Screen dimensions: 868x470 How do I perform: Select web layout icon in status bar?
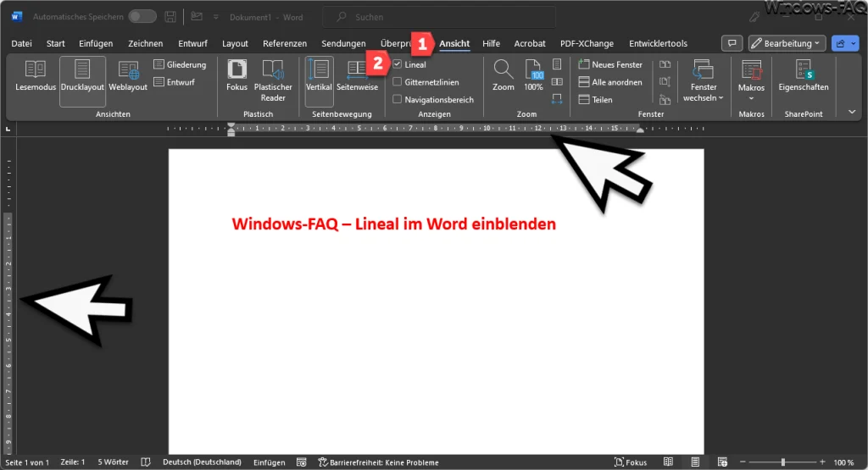point(722,462)
